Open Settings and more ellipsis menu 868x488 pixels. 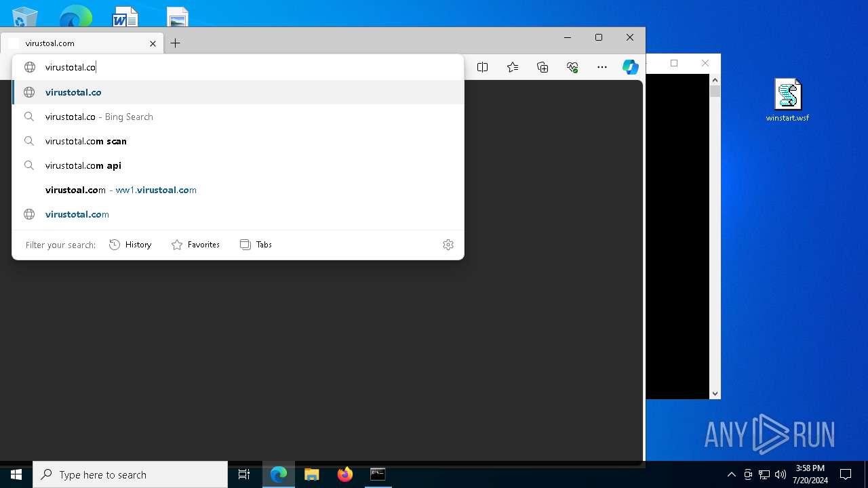(x=602, y=67)
